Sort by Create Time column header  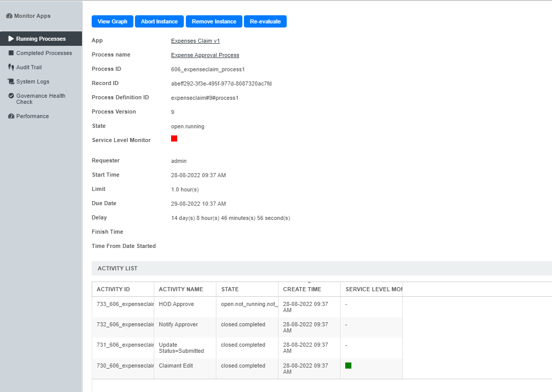[302, 289]
